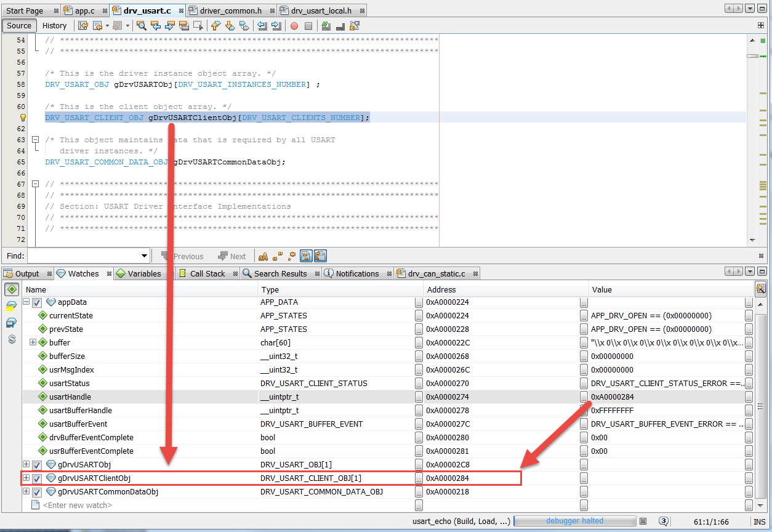The height and width of the screenshot is (532, 772).
Task: Click the lightbulb hint icon on line 61
Action: click(23, 118)
